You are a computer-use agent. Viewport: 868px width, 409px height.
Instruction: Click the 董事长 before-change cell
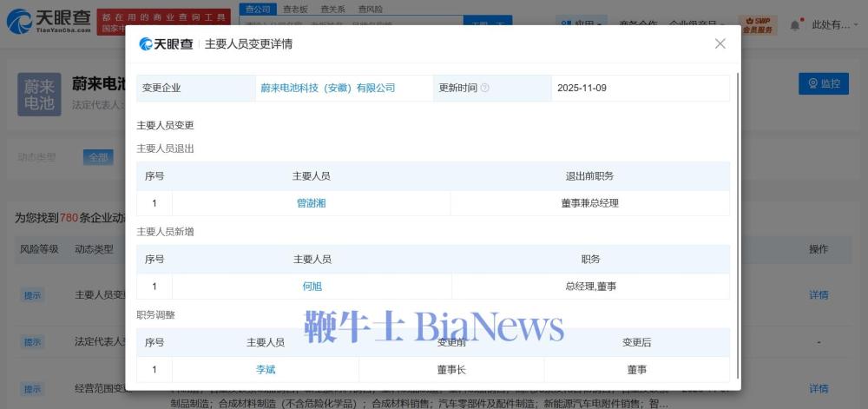tap(451, 370)
